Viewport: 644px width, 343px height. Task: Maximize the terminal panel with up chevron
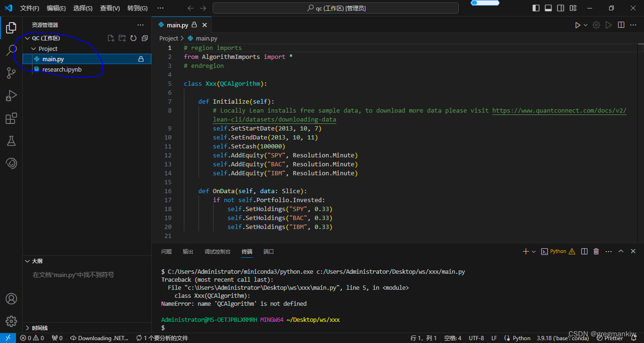point(621,252)
